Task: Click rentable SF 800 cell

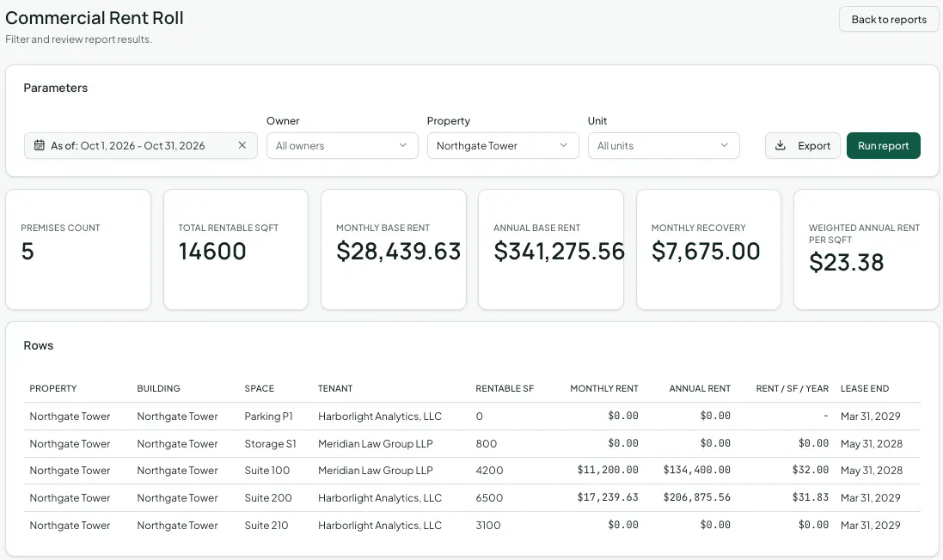Action: pos(486,443)
